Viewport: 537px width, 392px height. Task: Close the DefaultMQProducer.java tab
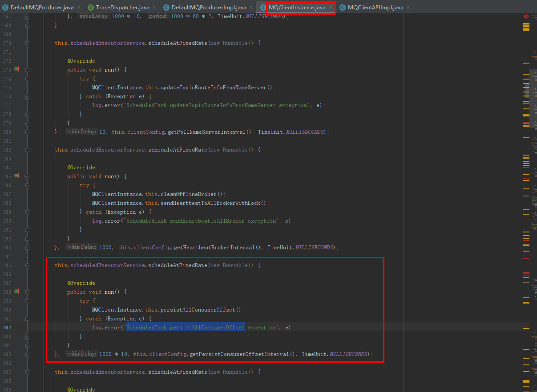click(79, 8)
